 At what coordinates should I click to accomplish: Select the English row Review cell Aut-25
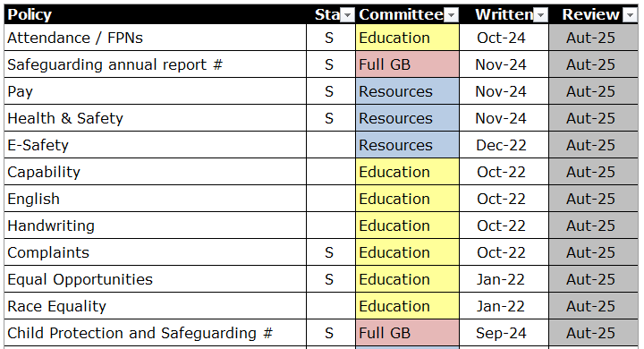[x=594, y=199]
